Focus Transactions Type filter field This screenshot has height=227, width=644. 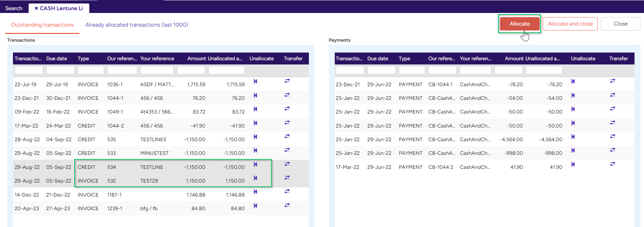click(91, 70)
